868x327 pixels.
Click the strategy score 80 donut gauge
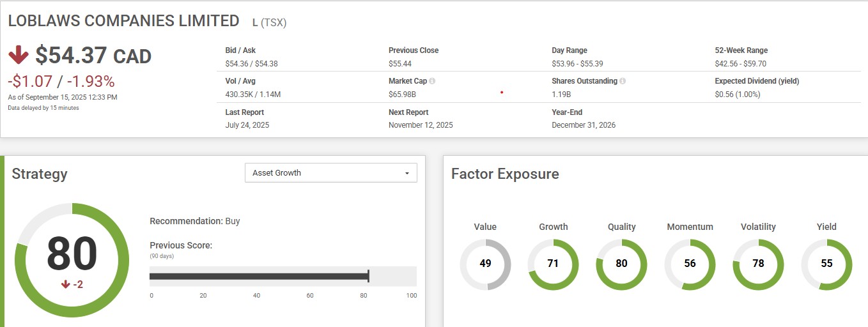[72, 260]
